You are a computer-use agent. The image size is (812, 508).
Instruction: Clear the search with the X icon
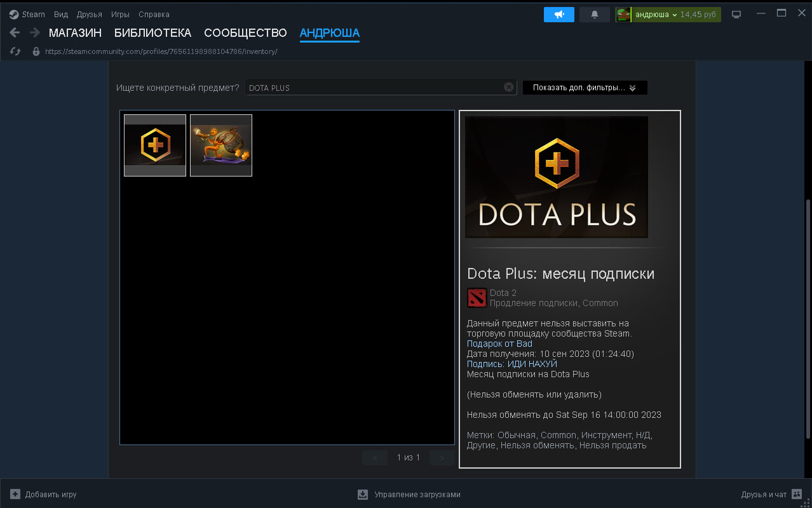[508, 87]
